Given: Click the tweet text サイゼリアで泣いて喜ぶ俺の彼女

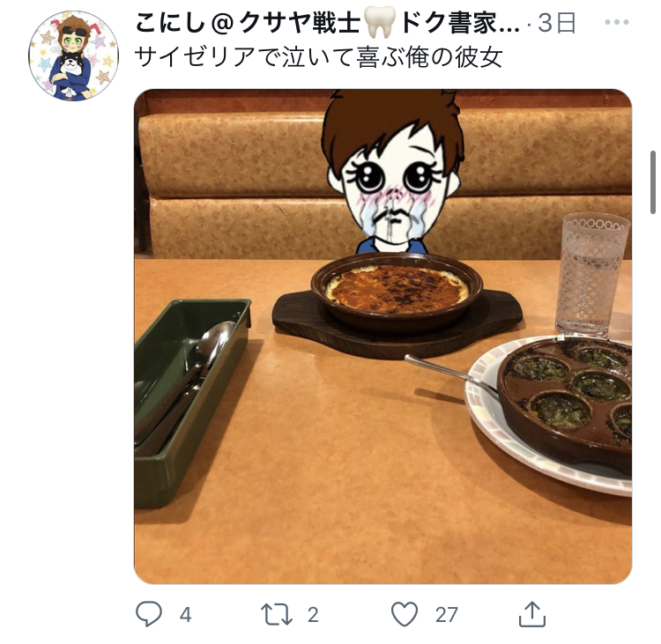Looking at the screenshot, I should [319, 57].
